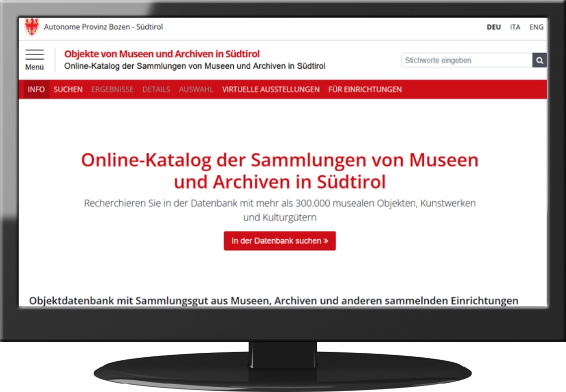Viewport: 566px width, 392px height.
Task: Open the ERGEBNISSE tab
Action: coord(112,90)
